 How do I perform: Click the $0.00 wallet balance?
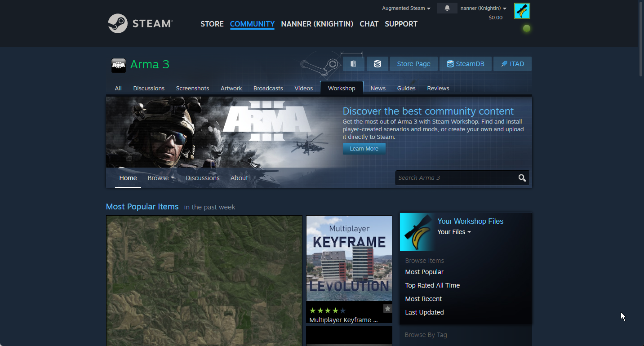pos(496,18)
